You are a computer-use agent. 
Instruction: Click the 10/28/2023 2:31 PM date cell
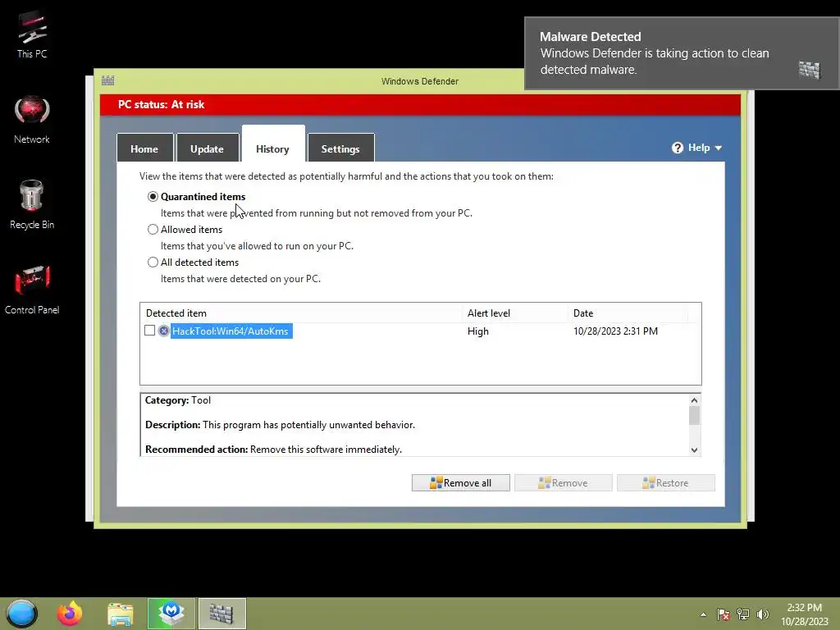coord(615,331)
